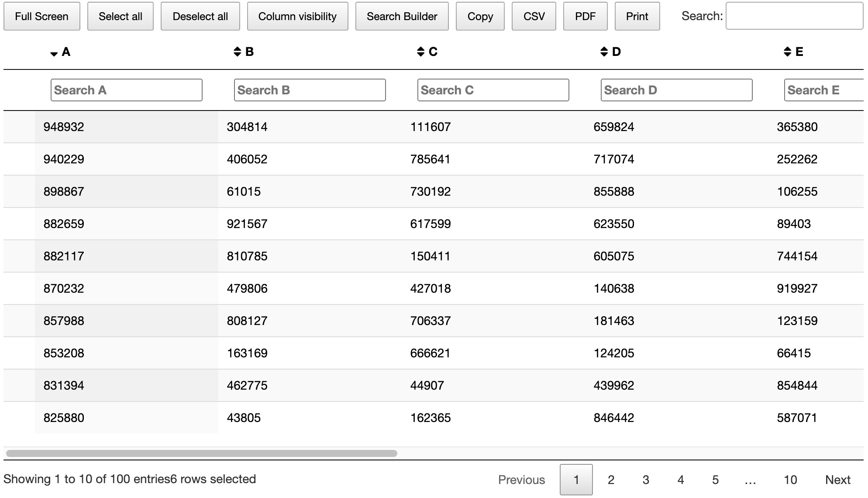Export table using CSV button

point(534,17)
